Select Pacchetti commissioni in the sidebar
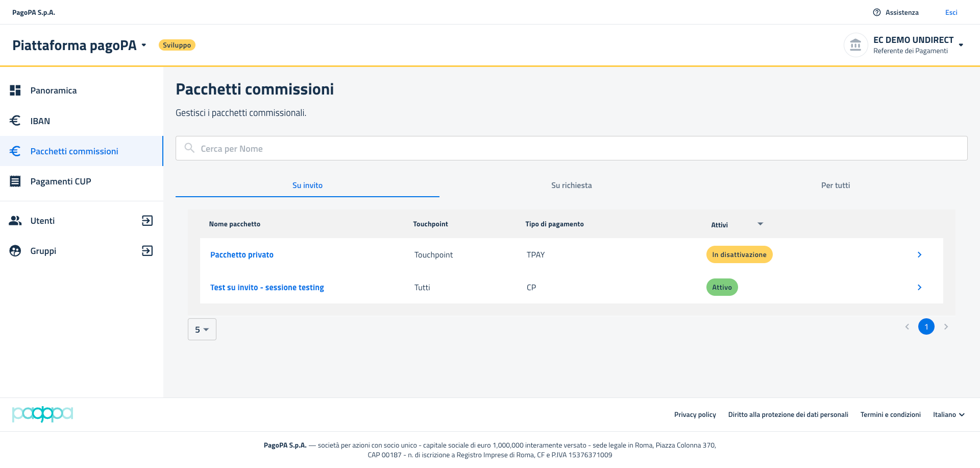 [75, 151]
